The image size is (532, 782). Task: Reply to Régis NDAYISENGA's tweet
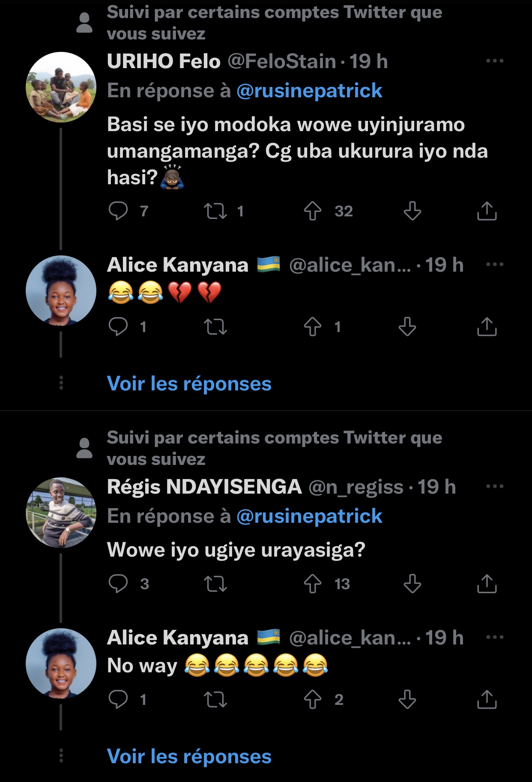coord(118,584)
